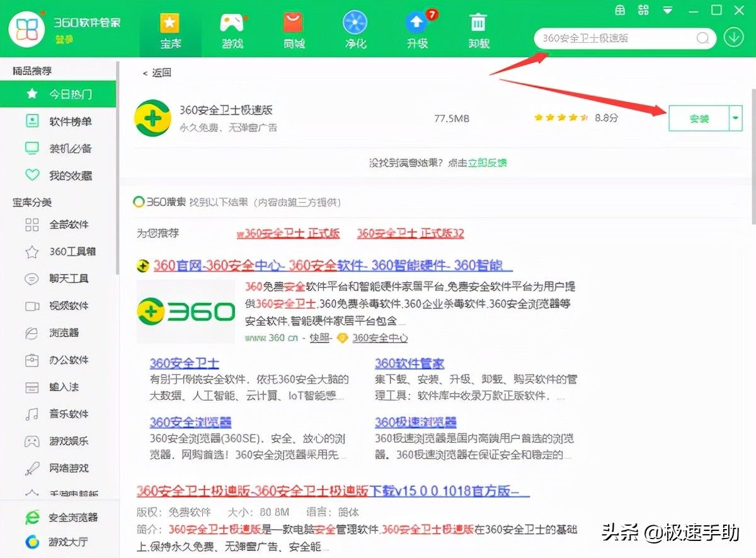Open the 卸载 trash bin tab
The height and width of the screenshot is (558, 756).
479,30
